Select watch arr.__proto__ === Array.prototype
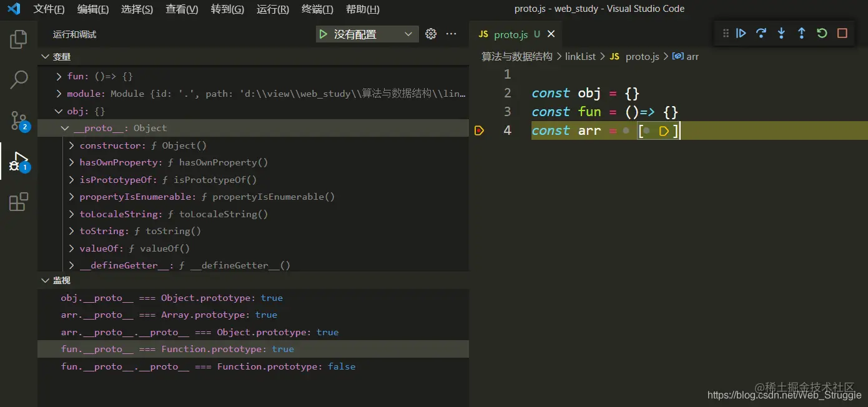Screen dimensions: 868x407 (x=253, y=315)
